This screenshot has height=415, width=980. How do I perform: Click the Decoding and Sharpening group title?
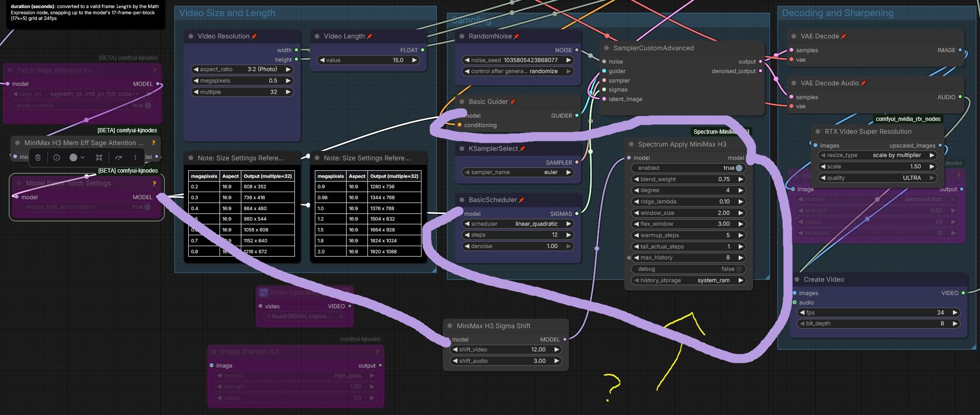point(838,13)
